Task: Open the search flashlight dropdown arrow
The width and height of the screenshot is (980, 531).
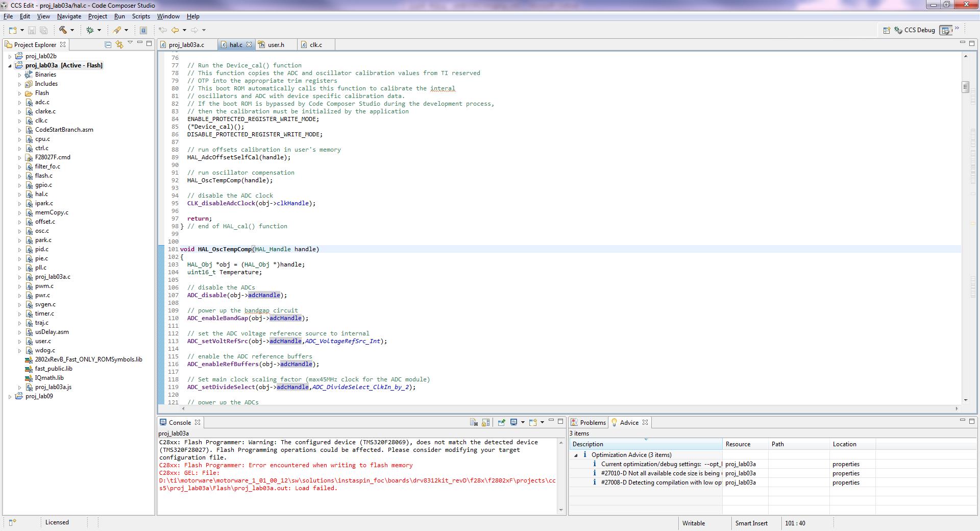Action: [126, 30]
